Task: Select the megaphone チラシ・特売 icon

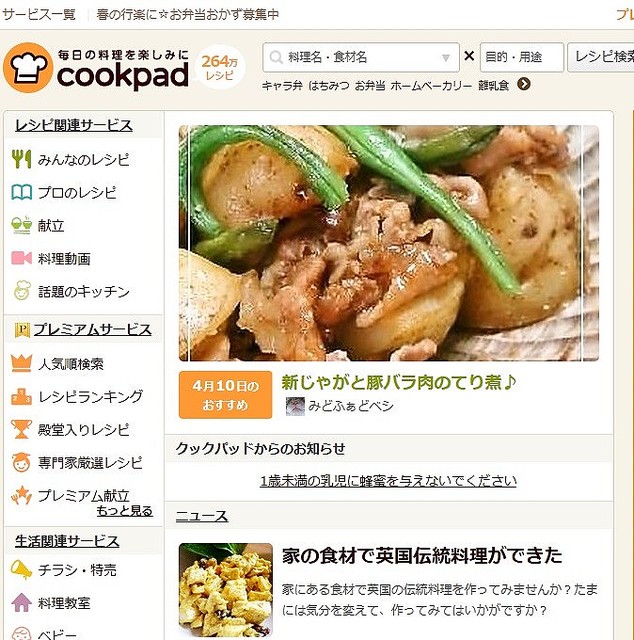Action: pyautogui.click(x=21, y=570)
